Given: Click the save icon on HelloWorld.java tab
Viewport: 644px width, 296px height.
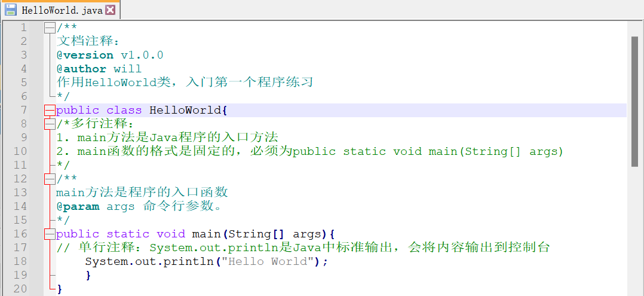Looking at the screenshot, I should tap(10, 10).
